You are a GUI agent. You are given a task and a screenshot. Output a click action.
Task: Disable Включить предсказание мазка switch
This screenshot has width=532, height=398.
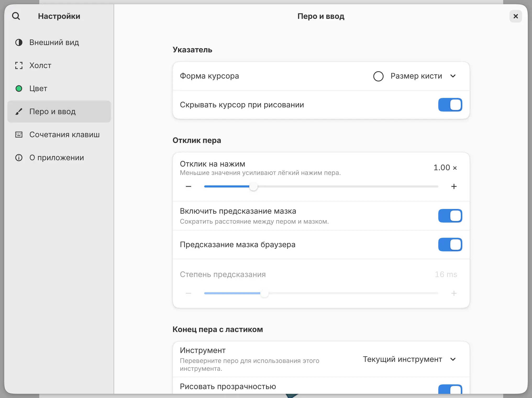pyautogui.click(x=450, y=216)
